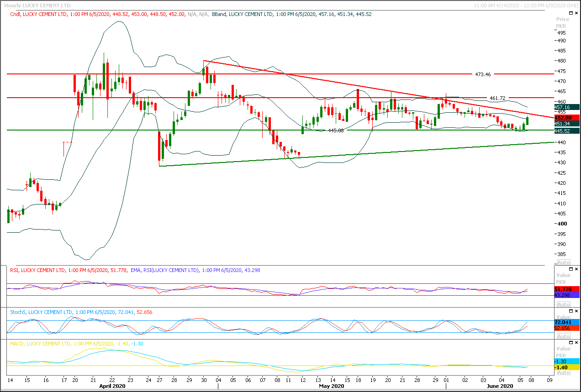Maximize the RSI indicator pane

(570, 269)
